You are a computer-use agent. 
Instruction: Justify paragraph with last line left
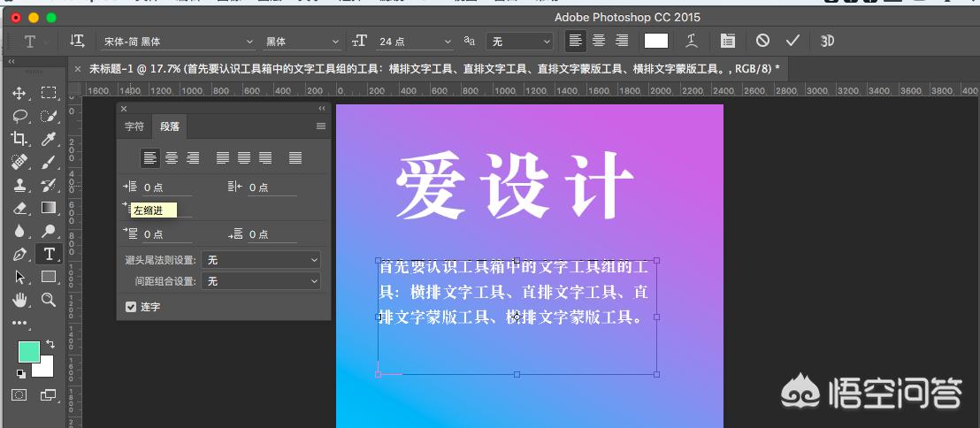pyautogui.click(x=223, y=158)
